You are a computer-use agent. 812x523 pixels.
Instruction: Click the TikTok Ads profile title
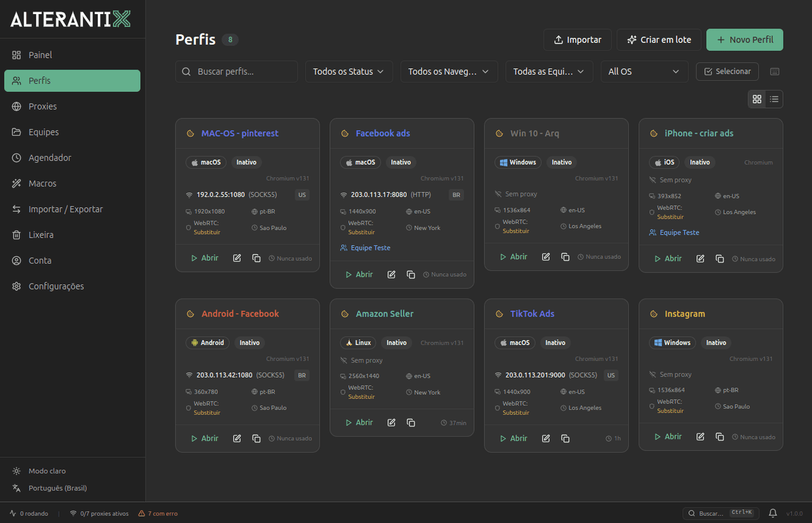[532, 314]
